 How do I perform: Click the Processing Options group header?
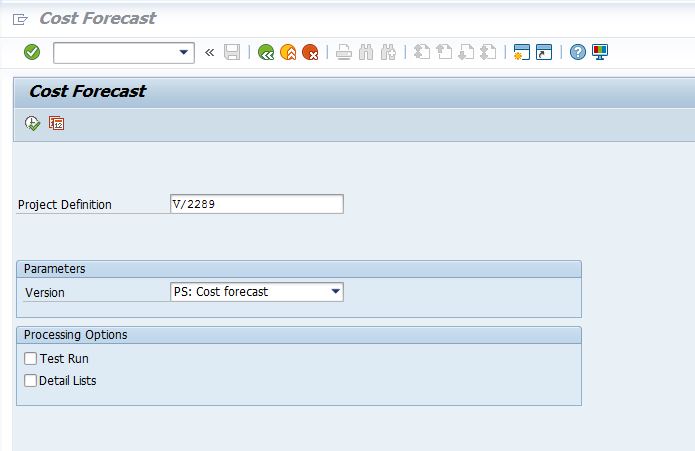click(299, 335)
